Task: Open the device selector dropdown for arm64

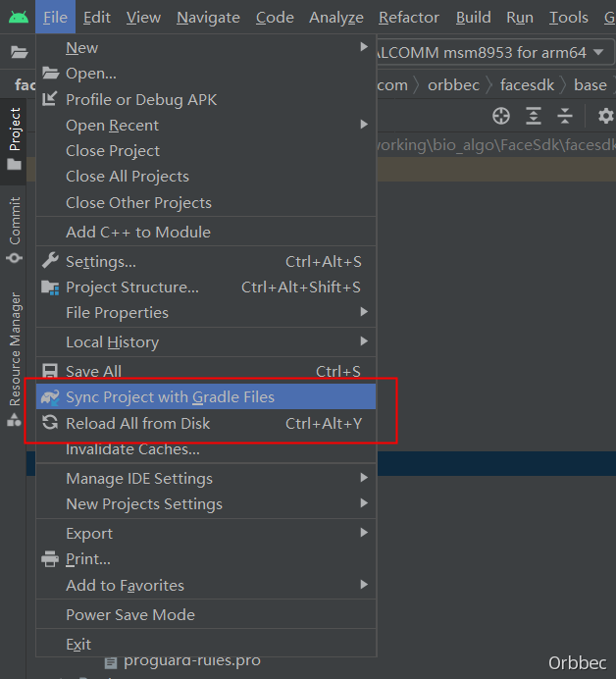Action: point(598,52)
